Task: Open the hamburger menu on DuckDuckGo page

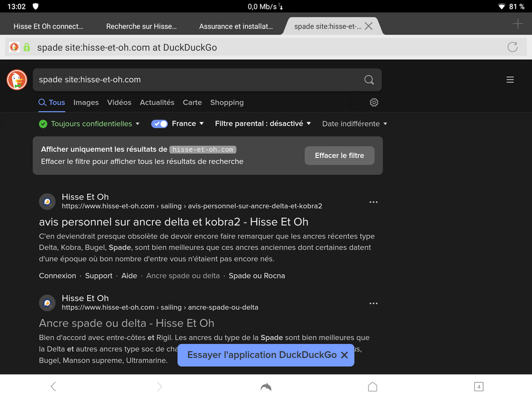Action: coord(510,79)
